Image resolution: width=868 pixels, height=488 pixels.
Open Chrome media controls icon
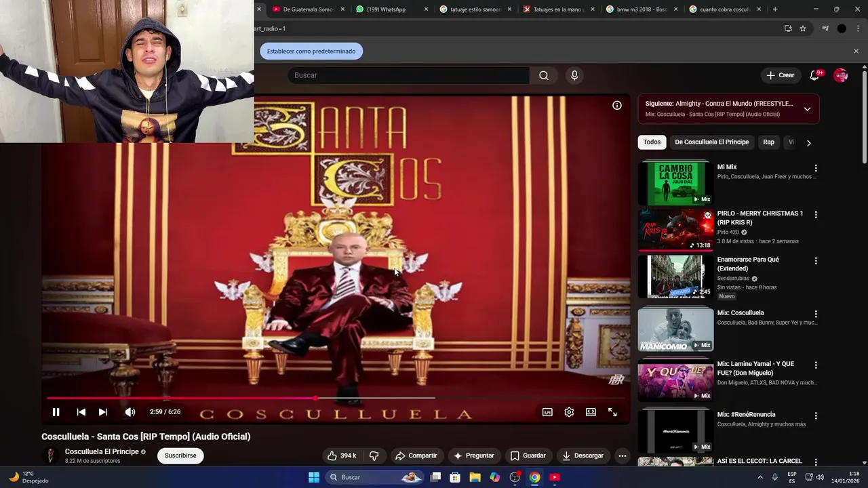tap(825, 28)
